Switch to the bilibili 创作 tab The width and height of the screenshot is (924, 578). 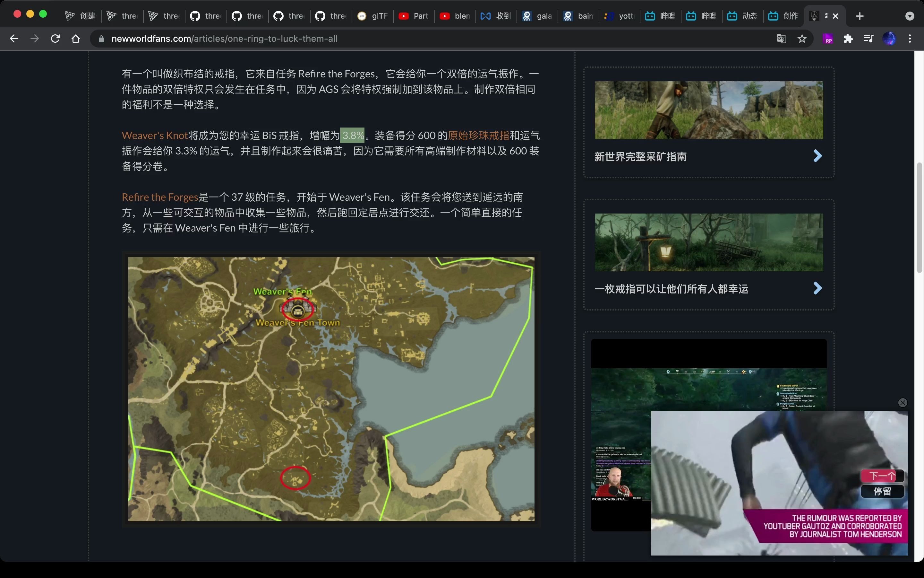click(784, 16)
